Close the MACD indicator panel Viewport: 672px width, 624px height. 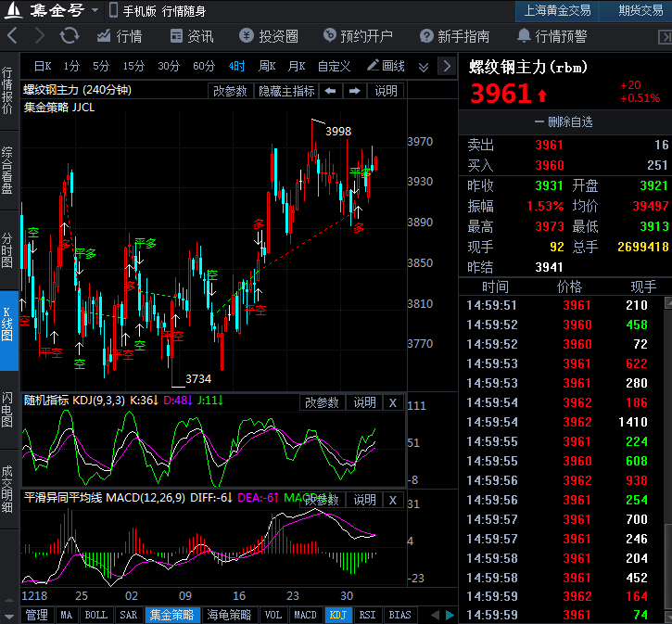click(x=393, y=500)
